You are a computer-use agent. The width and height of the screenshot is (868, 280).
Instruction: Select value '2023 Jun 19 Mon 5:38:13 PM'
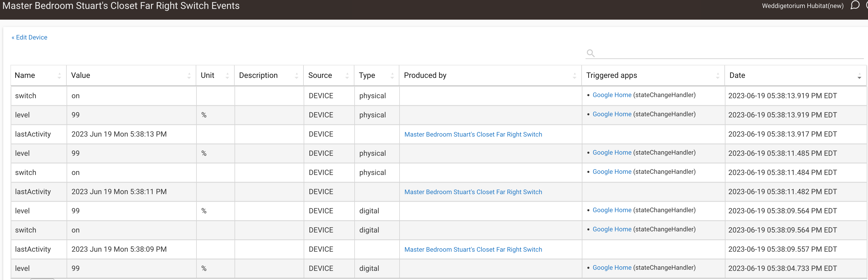tap(119, 134)
